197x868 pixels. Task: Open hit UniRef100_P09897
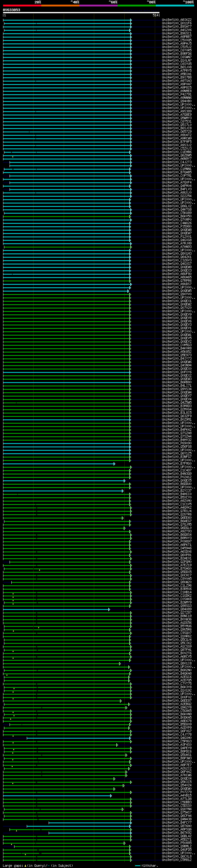click(177, 542)
